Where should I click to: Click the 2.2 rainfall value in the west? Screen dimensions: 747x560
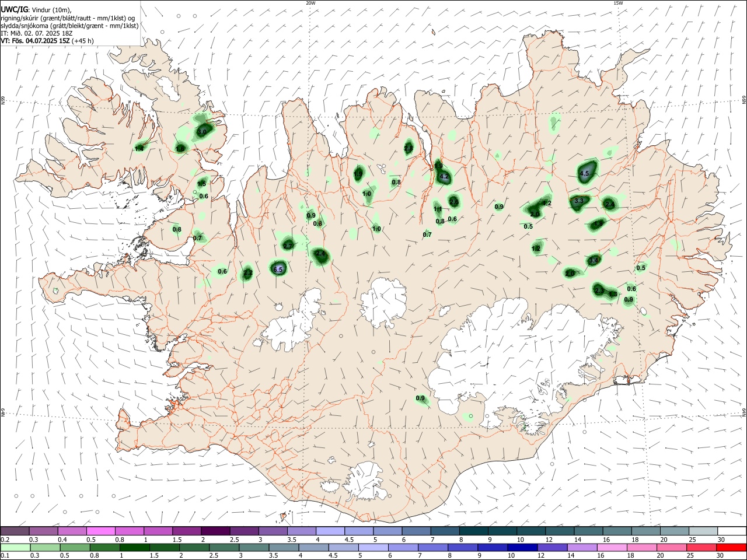(x=248, y=272)
